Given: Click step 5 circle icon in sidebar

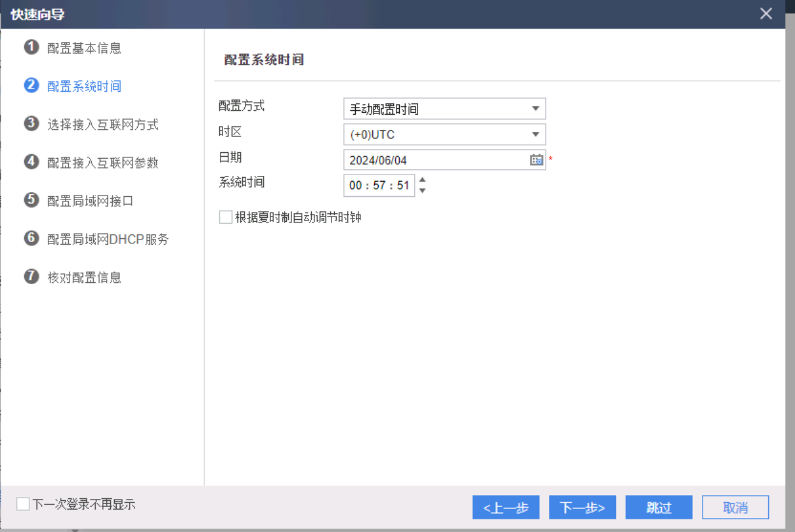Looking at the screenshot, I should click(31, 200).
